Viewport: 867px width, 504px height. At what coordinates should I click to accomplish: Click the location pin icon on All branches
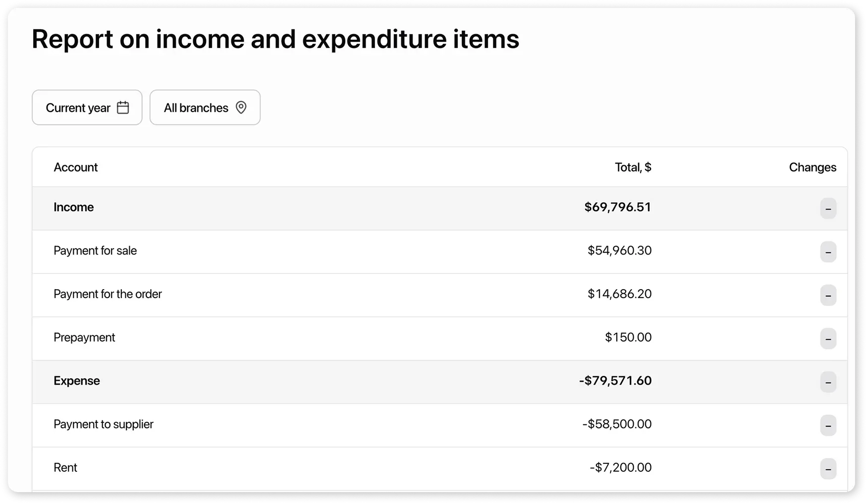[241, 107]
